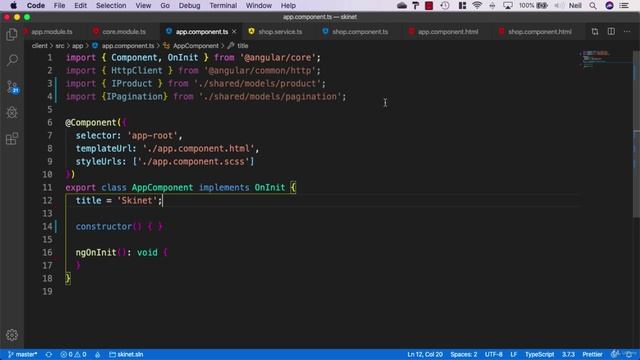The image size is (640, 360).
Task: Open the Window menu
Action: click(258, 5)
